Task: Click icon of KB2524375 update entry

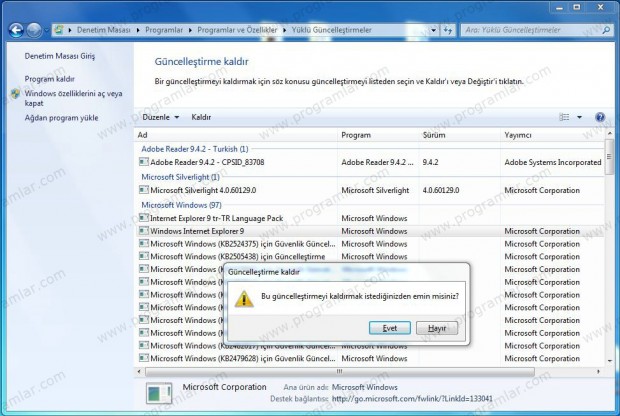Action: click(144, 244)
